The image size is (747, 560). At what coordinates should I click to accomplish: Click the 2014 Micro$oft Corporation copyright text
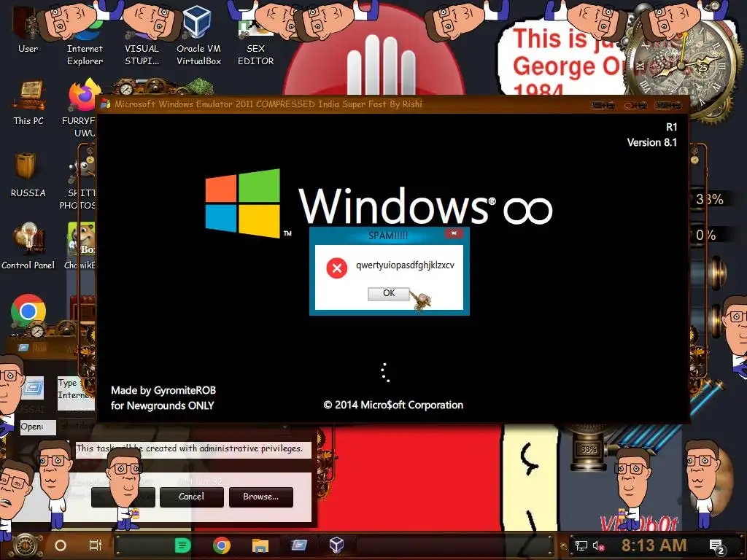393,405
